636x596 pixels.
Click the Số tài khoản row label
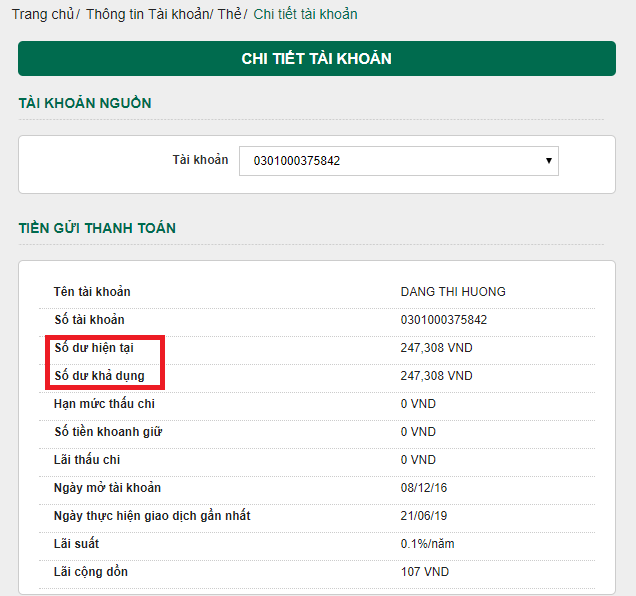89,320
